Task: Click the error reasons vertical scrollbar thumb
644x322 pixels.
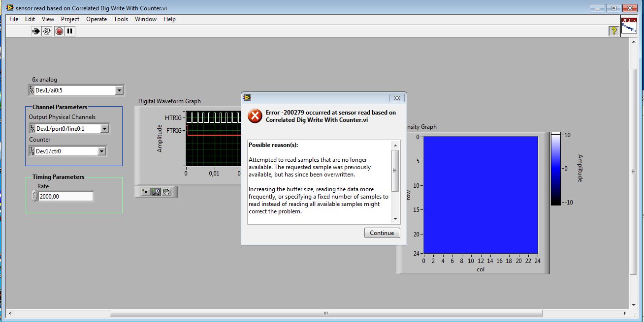Action: [x=395, y=170]
